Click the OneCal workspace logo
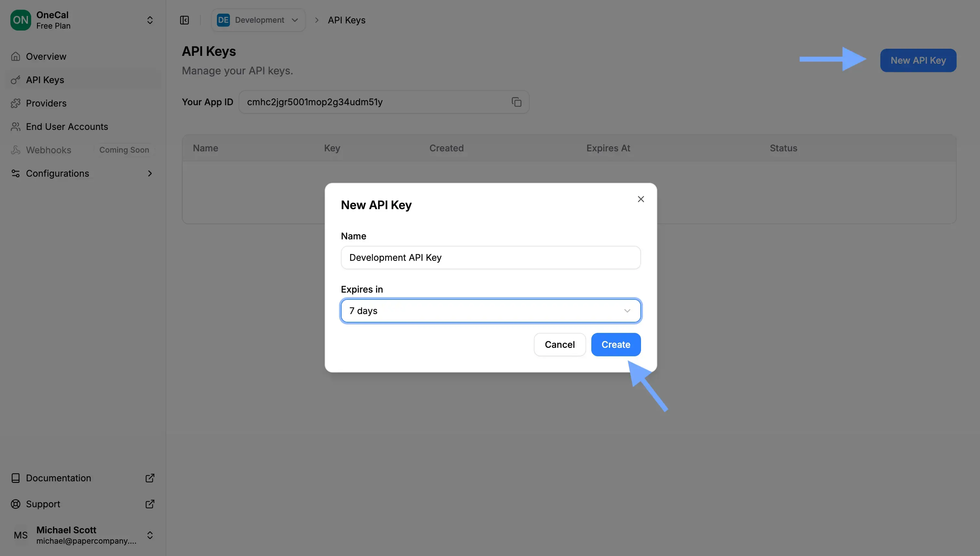 point(20,20)
